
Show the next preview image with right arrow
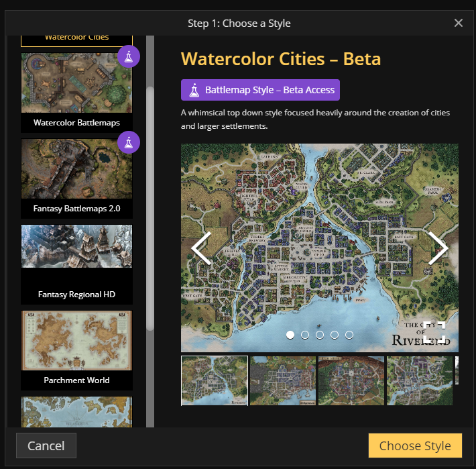tap(438, 248)
